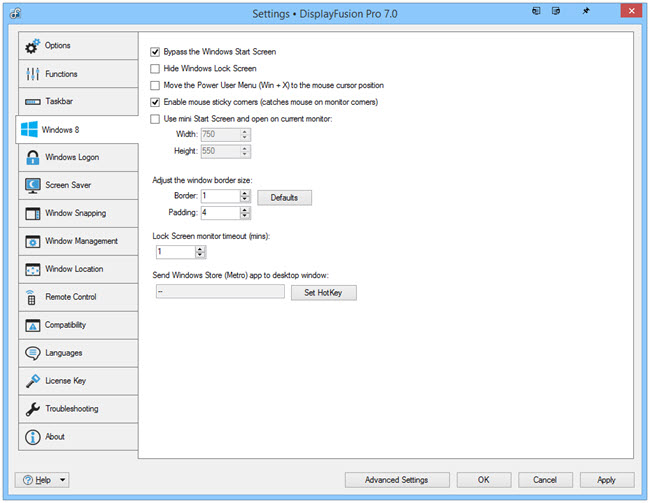Decrease Lock Screen timeout with down arrow
The image size is (650, 503).
[x=200, y=255]
